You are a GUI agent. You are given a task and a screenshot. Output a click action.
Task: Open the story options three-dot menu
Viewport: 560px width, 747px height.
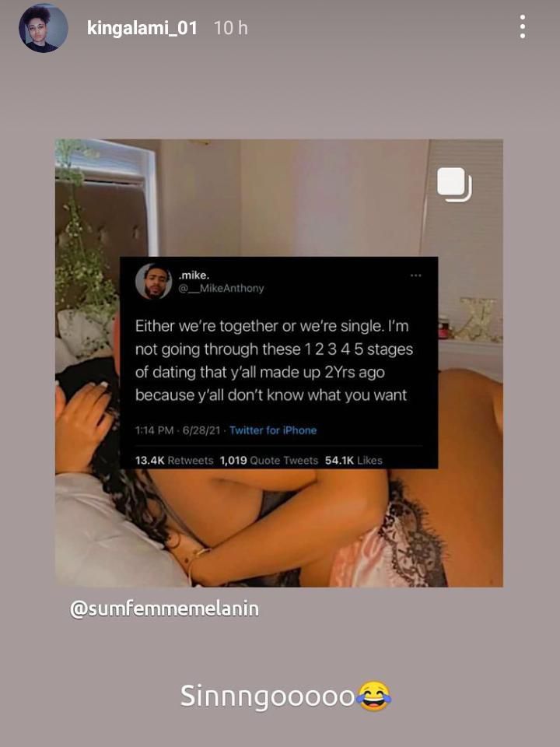pyautogui.click(x=523, y=26)
